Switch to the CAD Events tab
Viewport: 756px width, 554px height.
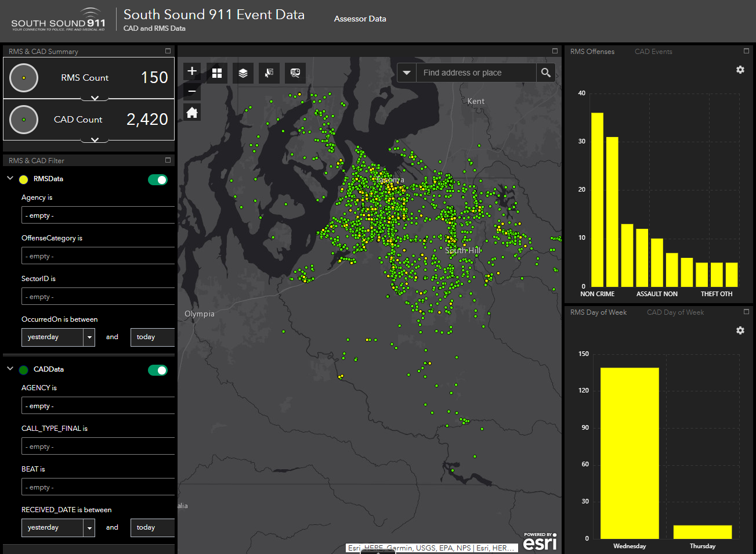(x=653, y=51)
